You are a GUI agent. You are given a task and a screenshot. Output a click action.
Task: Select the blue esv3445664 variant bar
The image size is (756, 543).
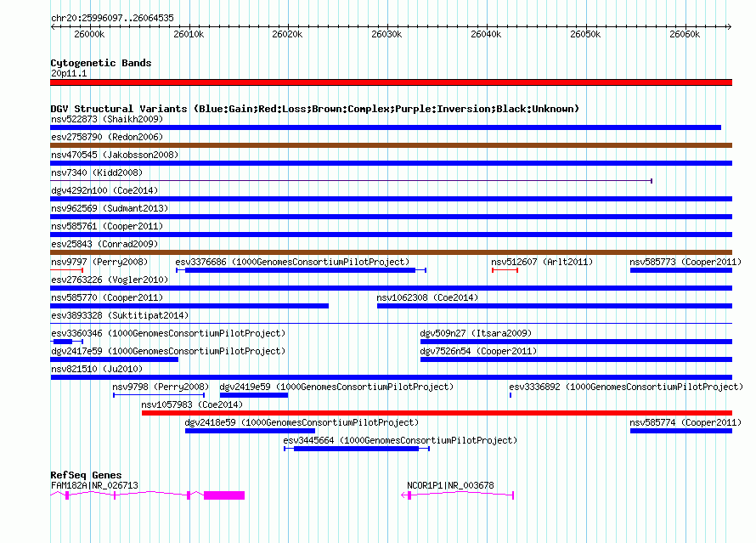356,449
